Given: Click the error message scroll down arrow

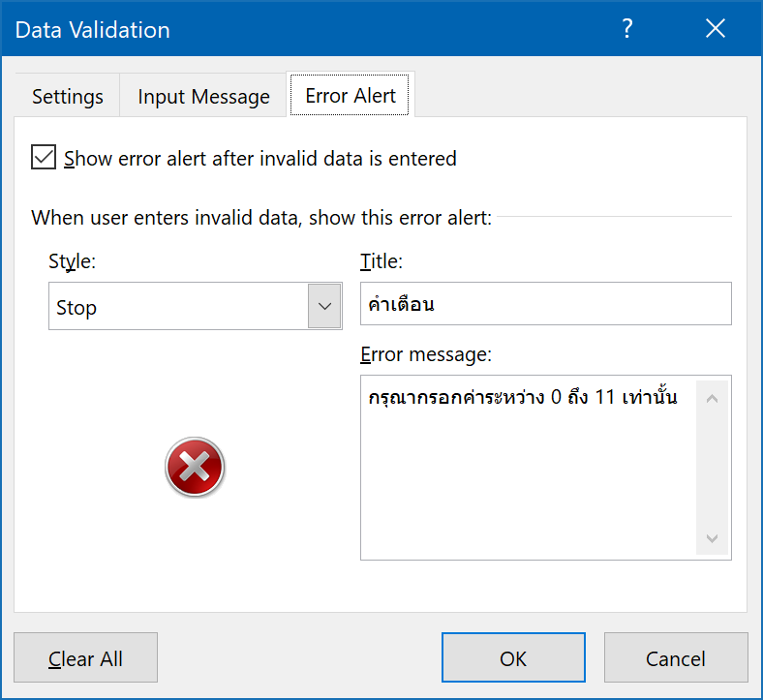Looking at the screenshot, I should click(712, 538).
